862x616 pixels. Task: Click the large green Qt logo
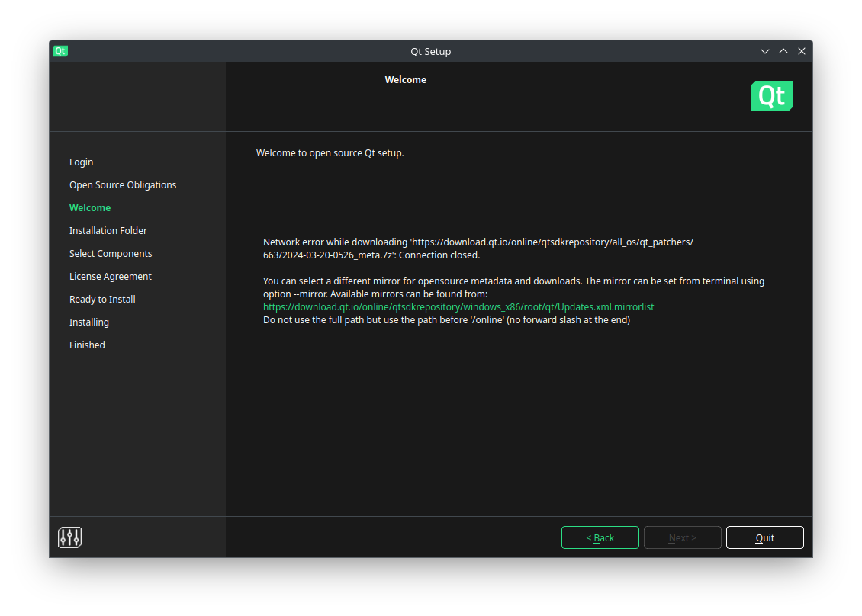(x=772, y=96)
